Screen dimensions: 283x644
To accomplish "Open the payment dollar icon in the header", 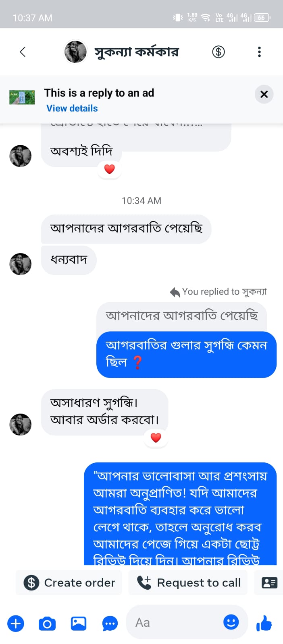I will tap(218, 52).
